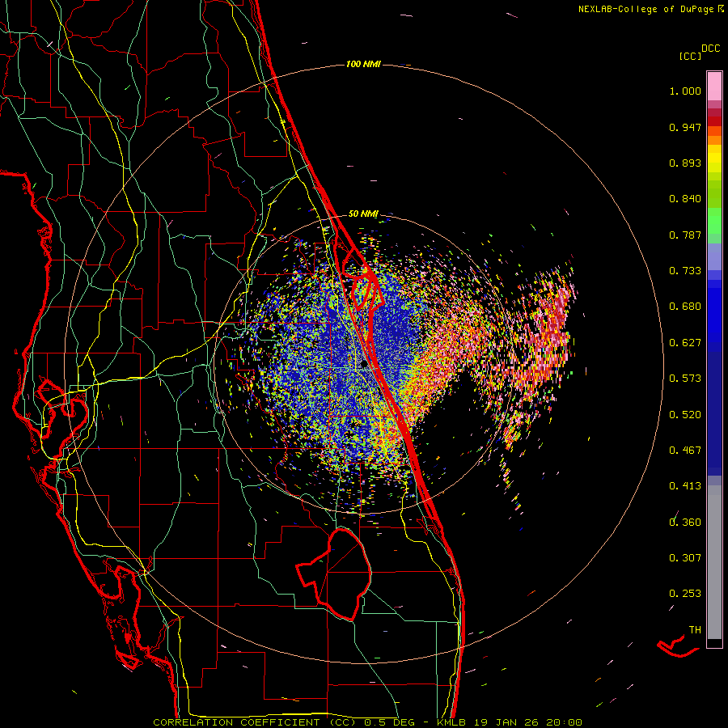Click the 0.680 scale value

685,307
